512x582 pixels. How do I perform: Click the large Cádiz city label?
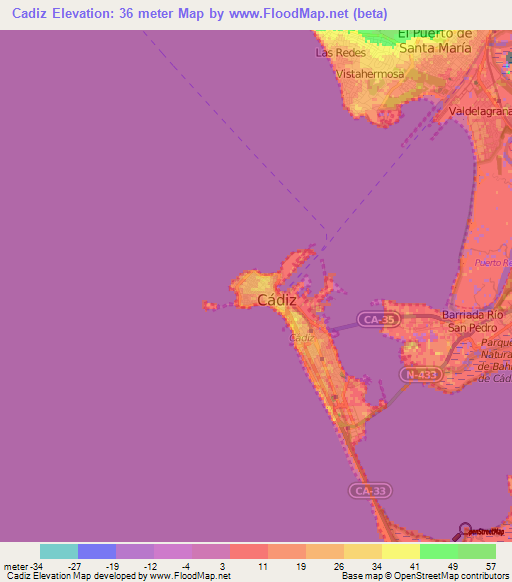[x=277, y=300]
